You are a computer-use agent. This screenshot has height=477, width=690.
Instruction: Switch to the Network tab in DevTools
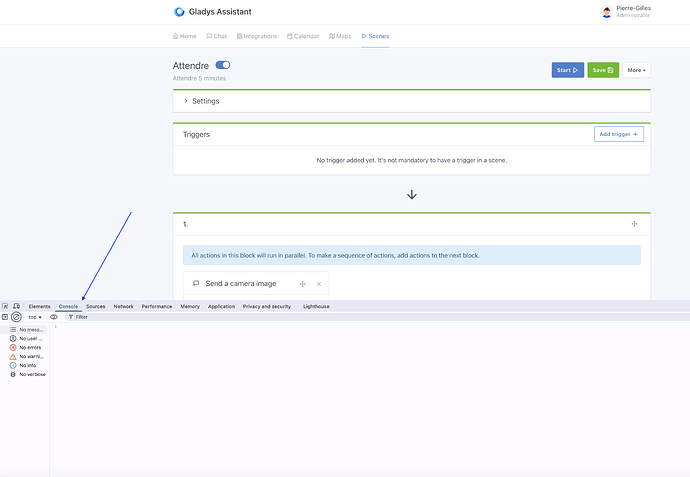coord(123,306)
